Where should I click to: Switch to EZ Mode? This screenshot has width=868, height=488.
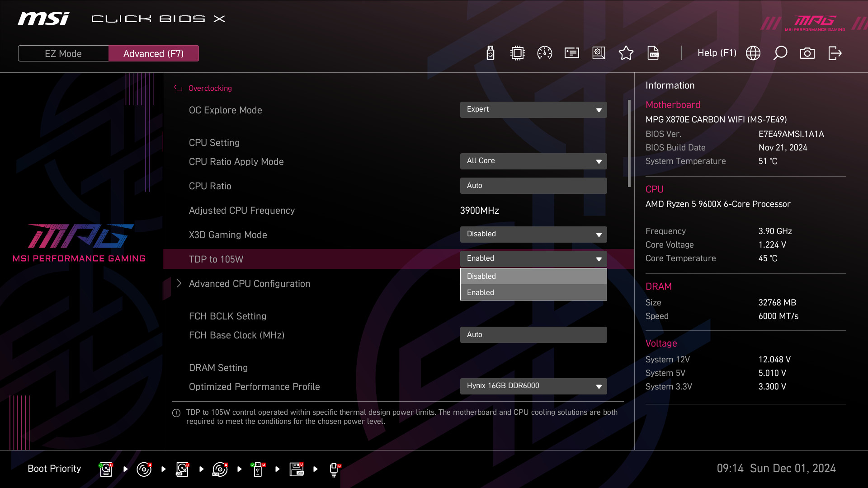coord(63,53)
